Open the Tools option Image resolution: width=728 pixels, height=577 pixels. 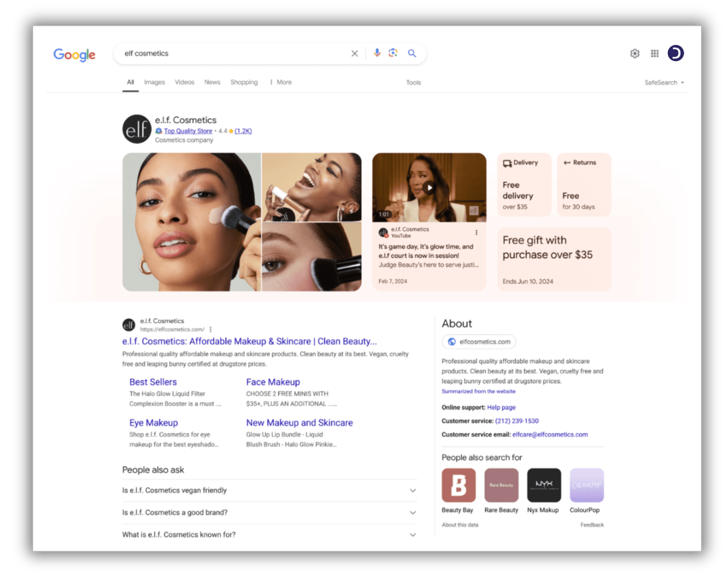(x=414, y=83)
